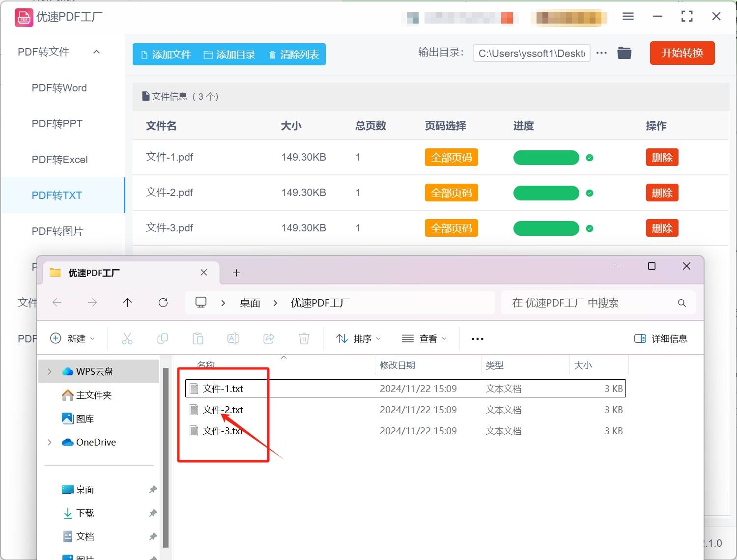Screen dimensions: 737x560
Task: Click the PC icon in address bar
Action: (x=201, y=302)
